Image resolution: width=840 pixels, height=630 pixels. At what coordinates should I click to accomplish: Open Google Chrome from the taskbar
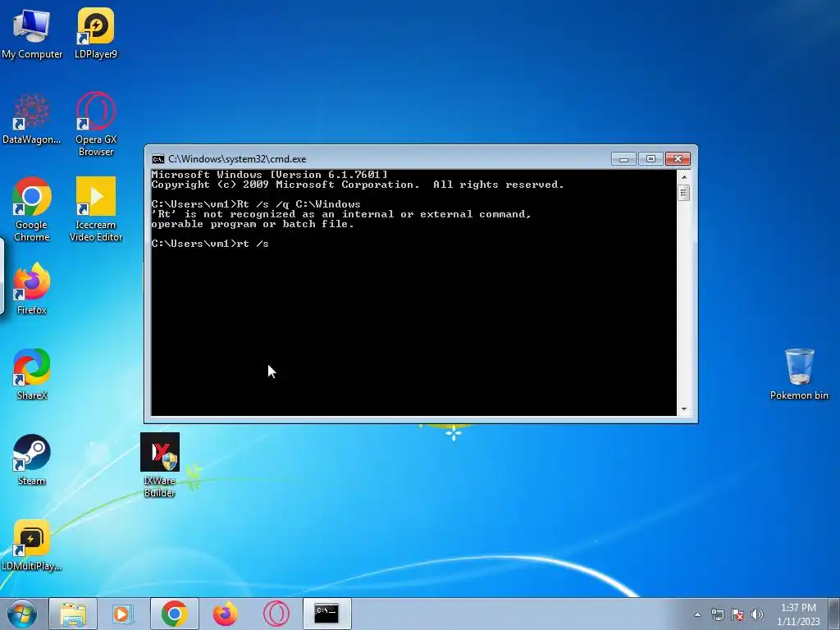(174, 614)
